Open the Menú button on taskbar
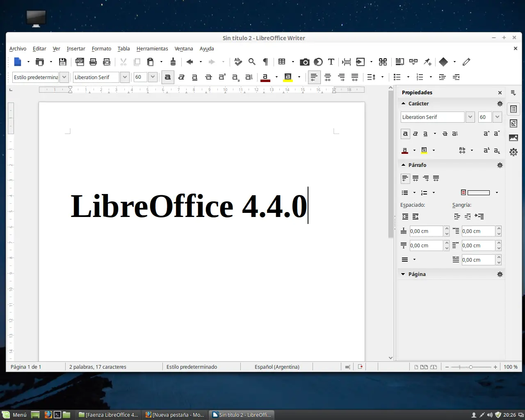 tap(15, 415)
